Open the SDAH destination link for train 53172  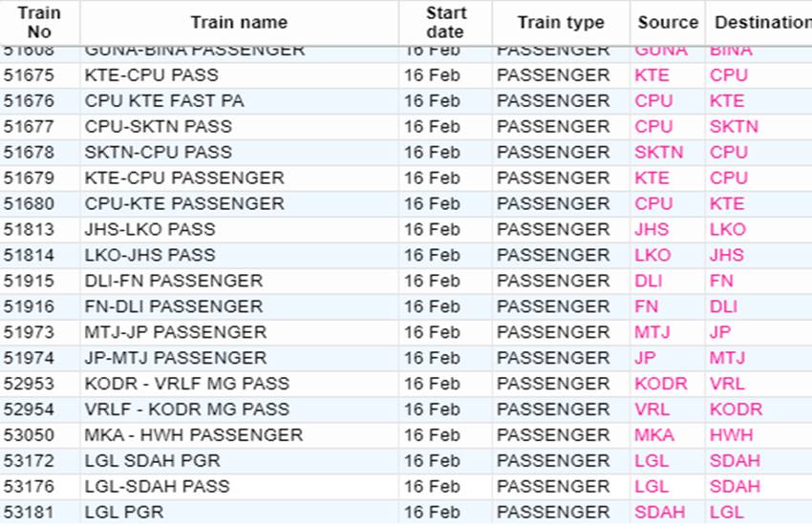735,461
